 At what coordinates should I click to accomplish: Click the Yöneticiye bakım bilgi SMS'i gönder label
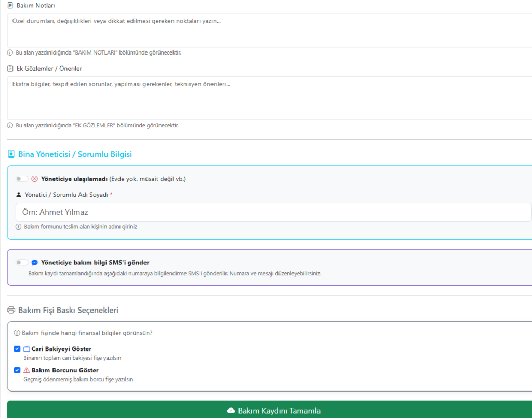pyautogui.click(x=95, y=262)
